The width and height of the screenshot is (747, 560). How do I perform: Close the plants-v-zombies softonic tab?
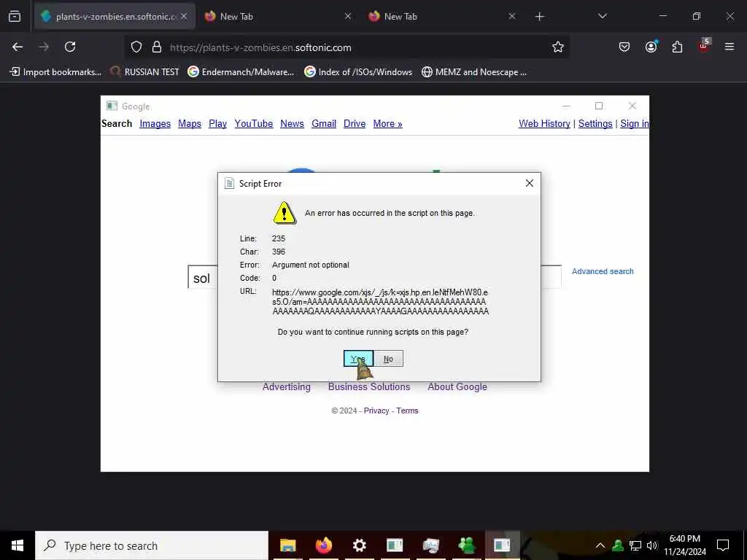point(184,17)
